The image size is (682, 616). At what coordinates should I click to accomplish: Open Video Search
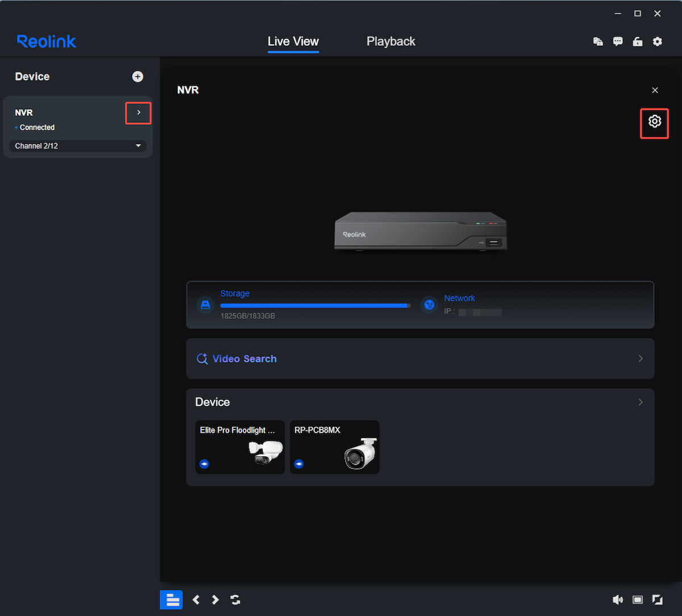(x=420, y=359)
